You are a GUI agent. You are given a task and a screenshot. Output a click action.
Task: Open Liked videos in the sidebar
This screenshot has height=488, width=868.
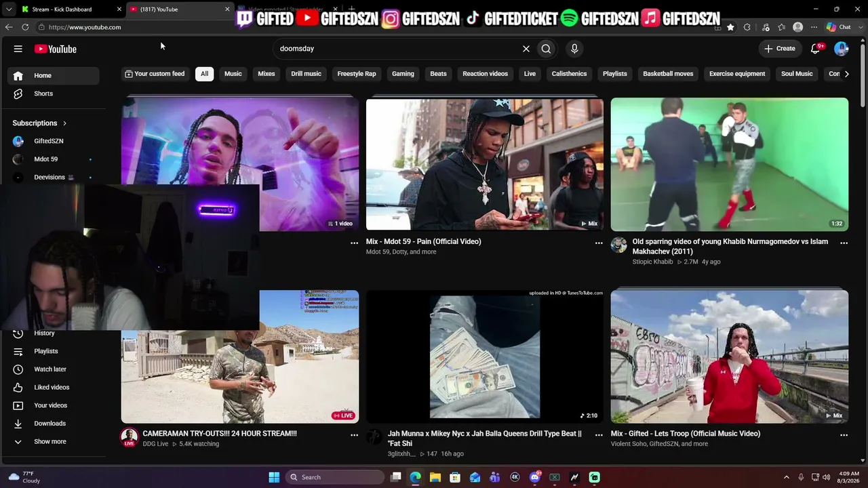[x=54, y=387]
